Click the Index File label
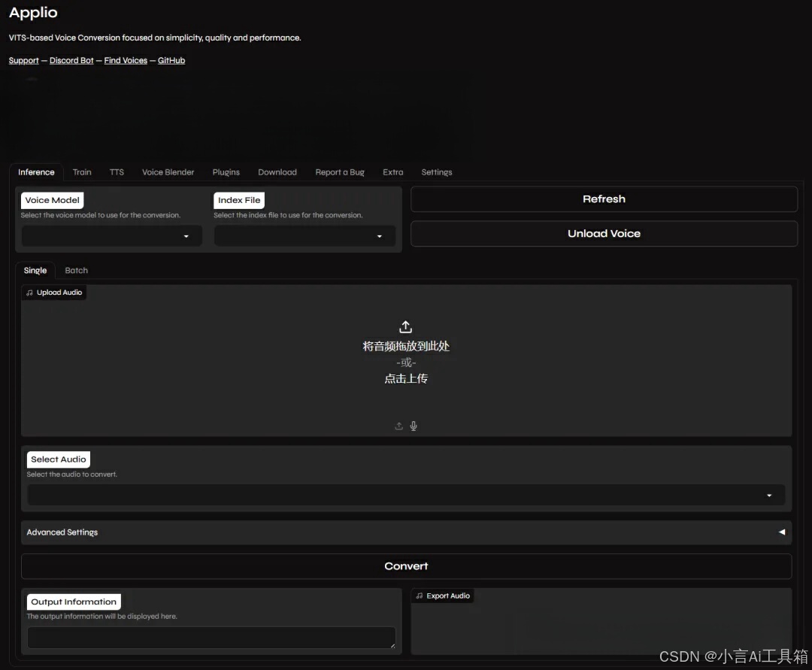Image resolution: width=812 pixels, height=670 pixels. point(239,200)
